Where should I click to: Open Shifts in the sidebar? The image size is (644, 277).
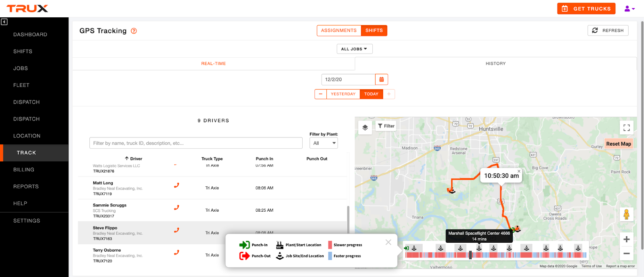[x=23, y=52]
